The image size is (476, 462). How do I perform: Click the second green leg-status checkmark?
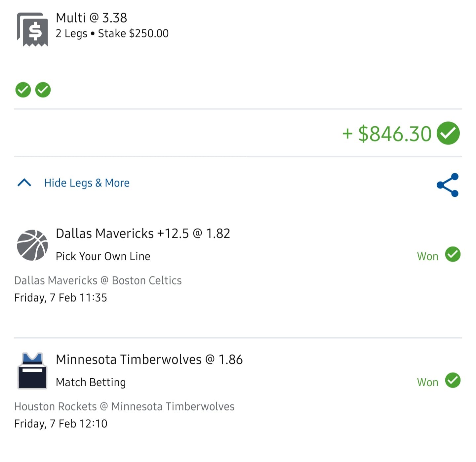pyautogui.click(x=43, y=90)
